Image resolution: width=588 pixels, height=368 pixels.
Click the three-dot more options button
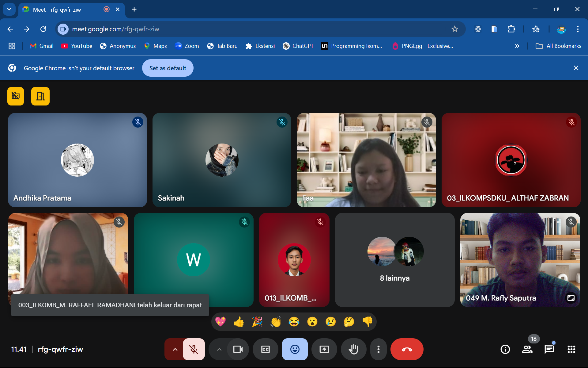(379, 349)
